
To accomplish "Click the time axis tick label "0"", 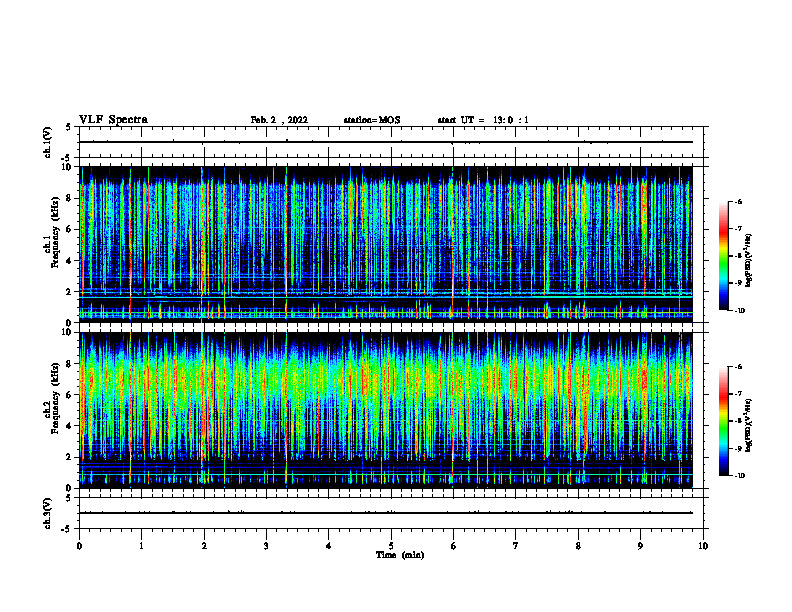I will [79, 546].
